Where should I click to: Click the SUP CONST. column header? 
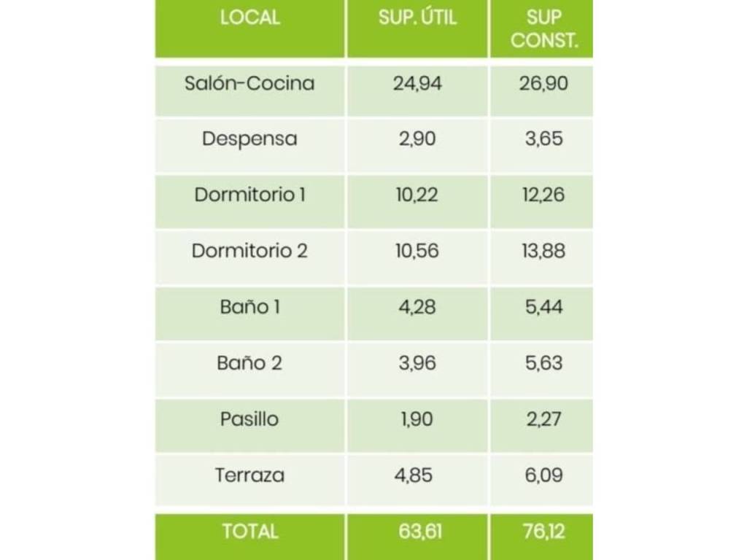coord(543,28)
